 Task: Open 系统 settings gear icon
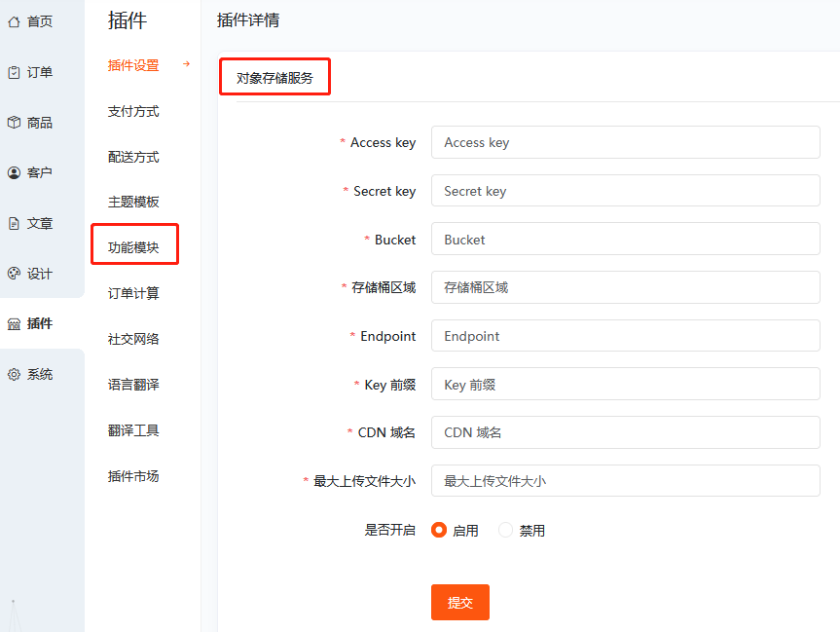click(x=14, y=374)
